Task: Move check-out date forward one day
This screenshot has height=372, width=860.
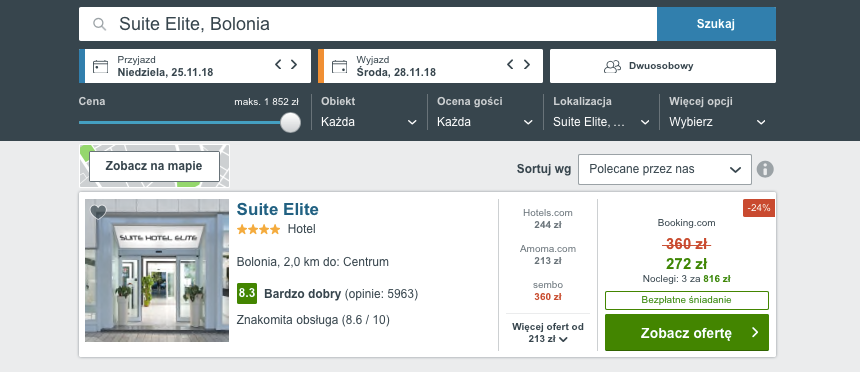Action: pos(527,65)
